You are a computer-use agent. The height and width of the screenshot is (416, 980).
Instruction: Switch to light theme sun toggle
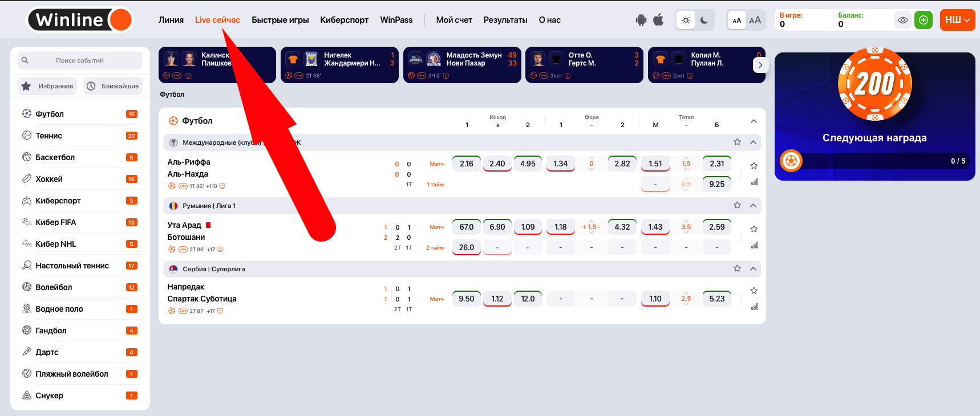[x=686, y=20]
